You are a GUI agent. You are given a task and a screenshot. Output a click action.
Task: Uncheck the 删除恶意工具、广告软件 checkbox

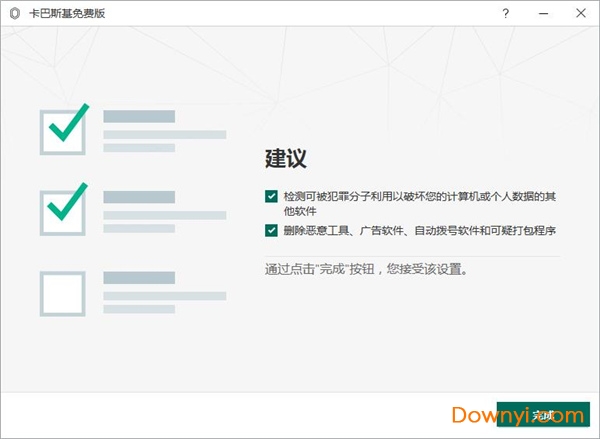coord(271,230)
